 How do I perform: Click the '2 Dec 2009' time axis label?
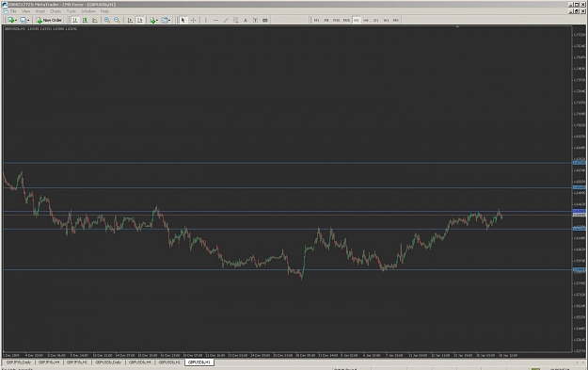[x=11, y=355]
